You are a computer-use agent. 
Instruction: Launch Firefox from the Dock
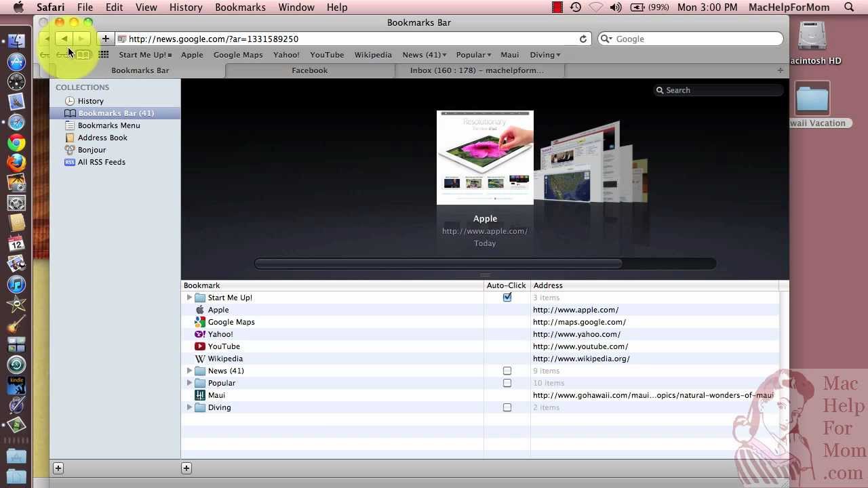coord(16,163)
